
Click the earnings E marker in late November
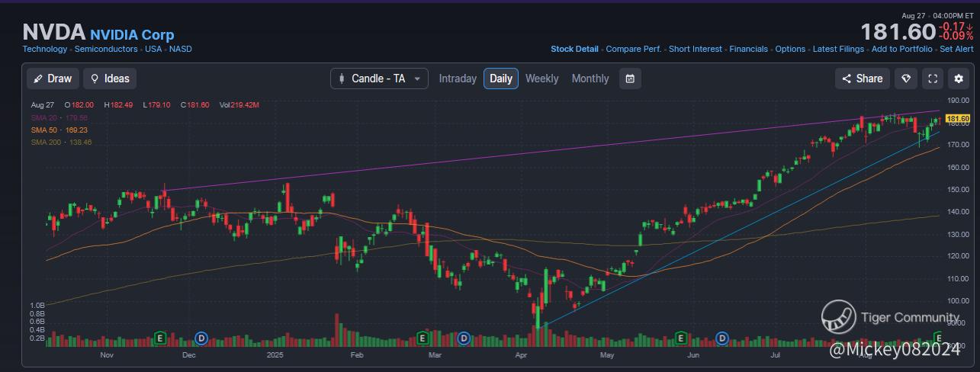161,338
